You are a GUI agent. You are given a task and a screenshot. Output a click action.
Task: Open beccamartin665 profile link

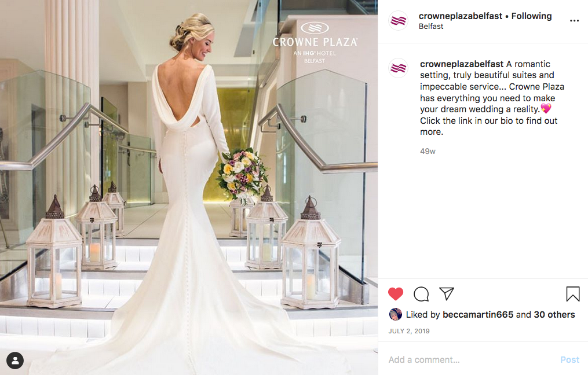coord(478,315)
